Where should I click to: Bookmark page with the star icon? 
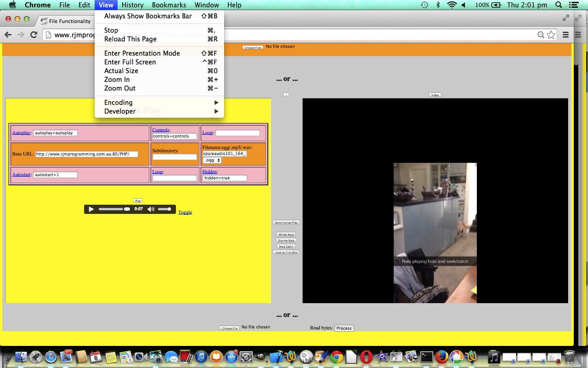pos(551,34)
